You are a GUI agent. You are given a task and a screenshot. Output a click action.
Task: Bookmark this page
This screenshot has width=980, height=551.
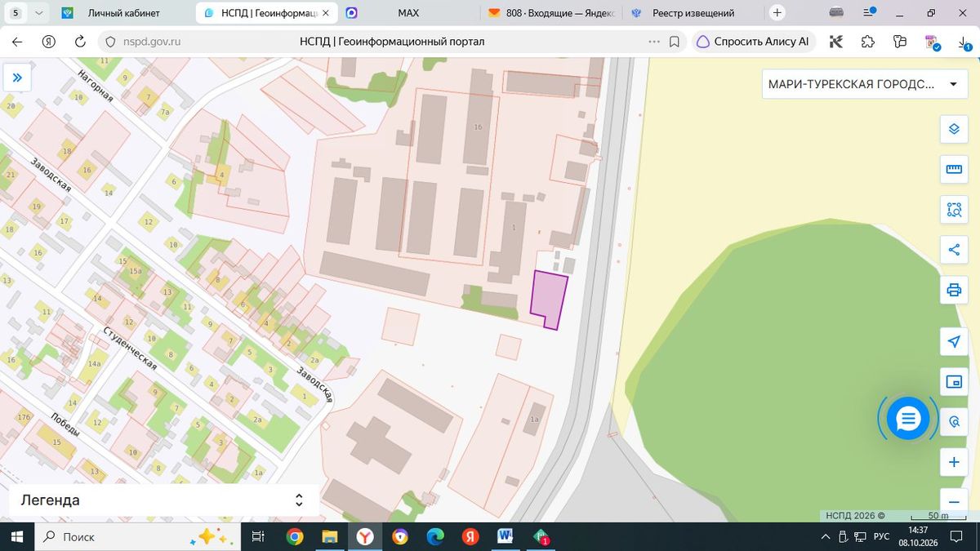coord(675,42)
